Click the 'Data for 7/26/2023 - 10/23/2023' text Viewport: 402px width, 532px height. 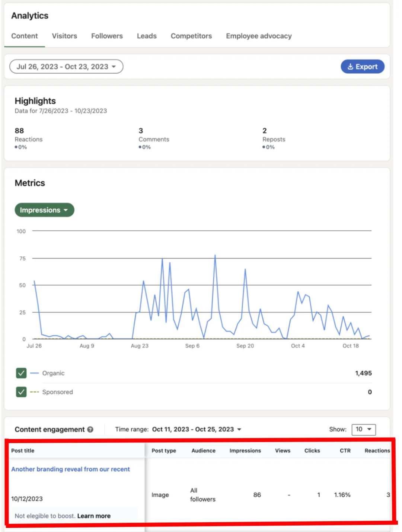61,111
